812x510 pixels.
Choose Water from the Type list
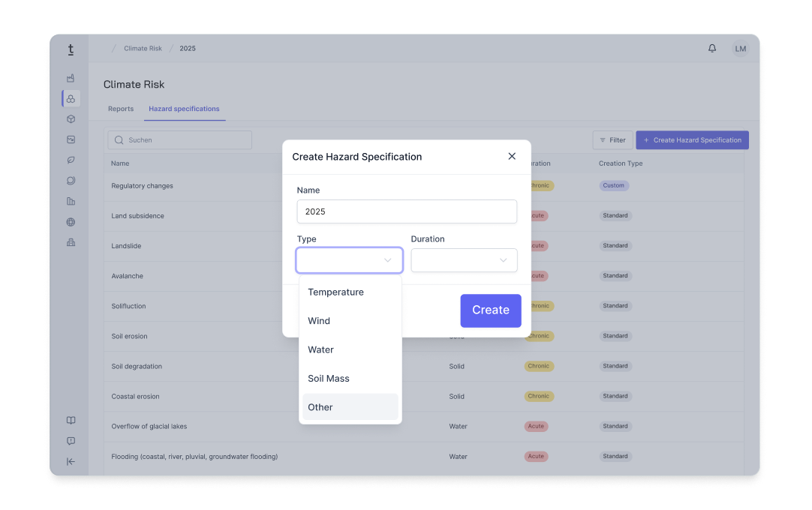(x=350, y=350)
